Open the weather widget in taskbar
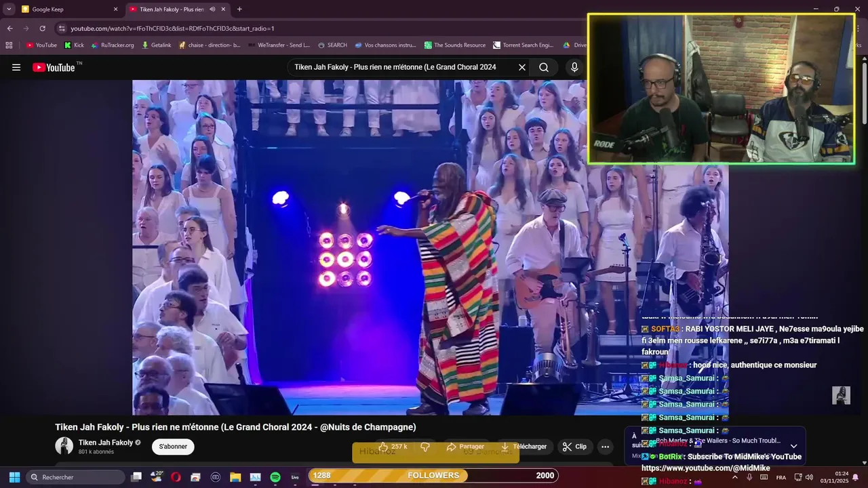The image size is (868, 488). point(156,477)
